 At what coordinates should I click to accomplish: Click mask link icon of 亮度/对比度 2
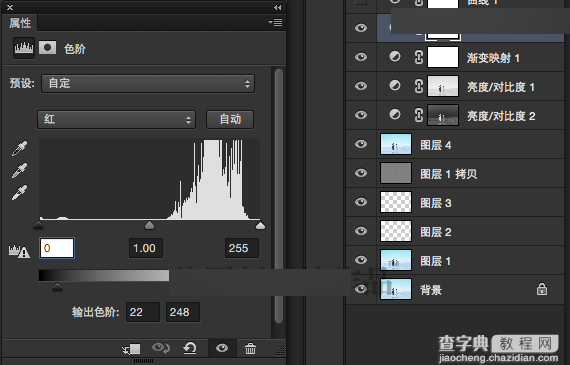419,115
